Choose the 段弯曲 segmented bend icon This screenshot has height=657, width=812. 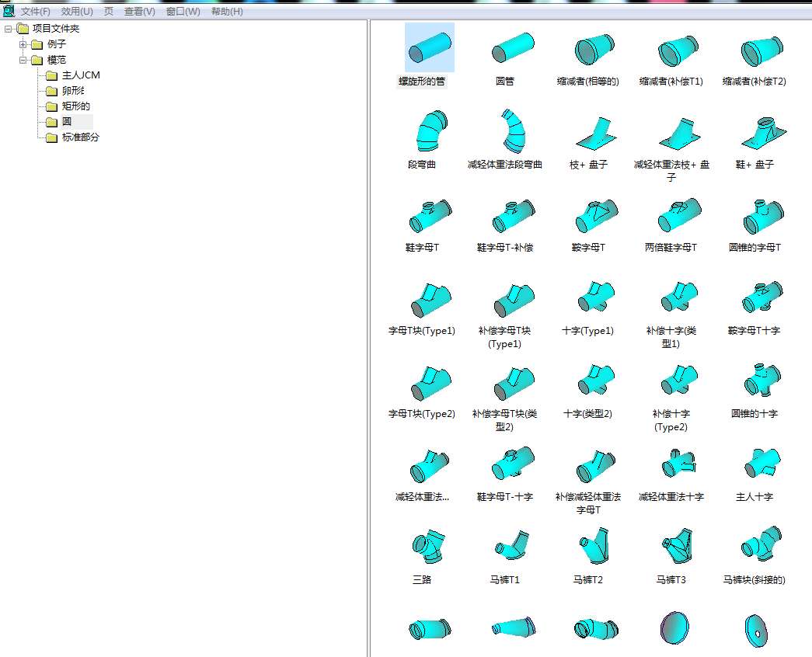point(427,131)
